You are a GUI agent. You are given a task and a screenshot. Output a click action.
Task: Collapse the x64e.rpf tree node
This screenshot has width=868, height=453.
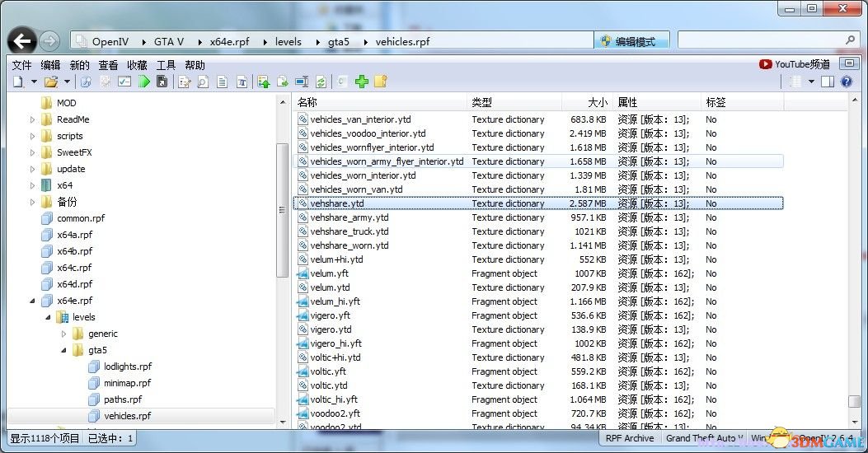pyautogui.click(x=32, y=301)
